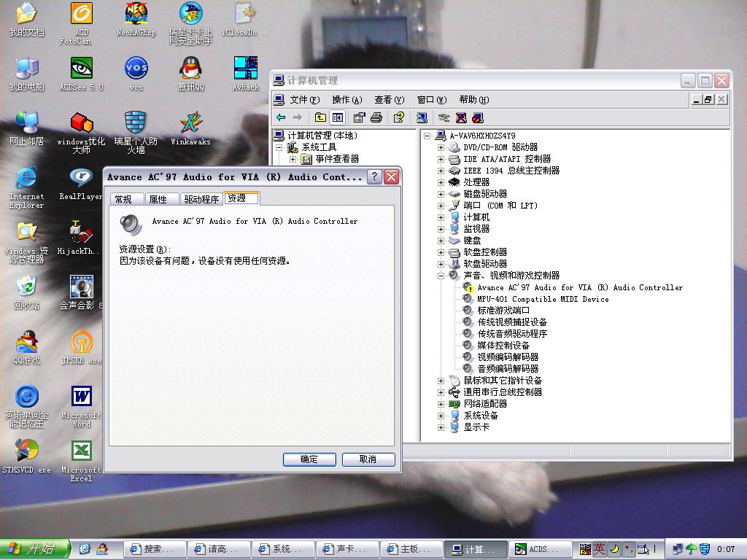This screenshot has height=560, width=747.
Task: Select the A-VAV6HXHOZS4Y9 root computer node
Action: 483,136
